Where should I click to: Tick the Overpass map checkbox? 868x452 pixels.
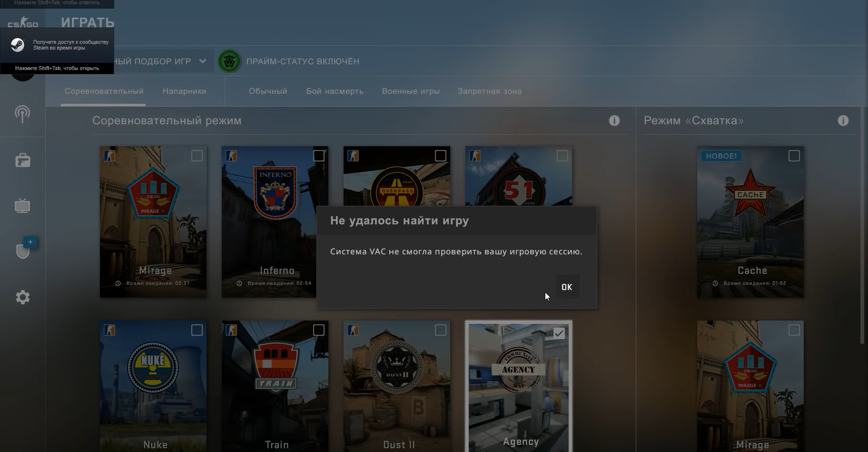[x=441, y=156]
